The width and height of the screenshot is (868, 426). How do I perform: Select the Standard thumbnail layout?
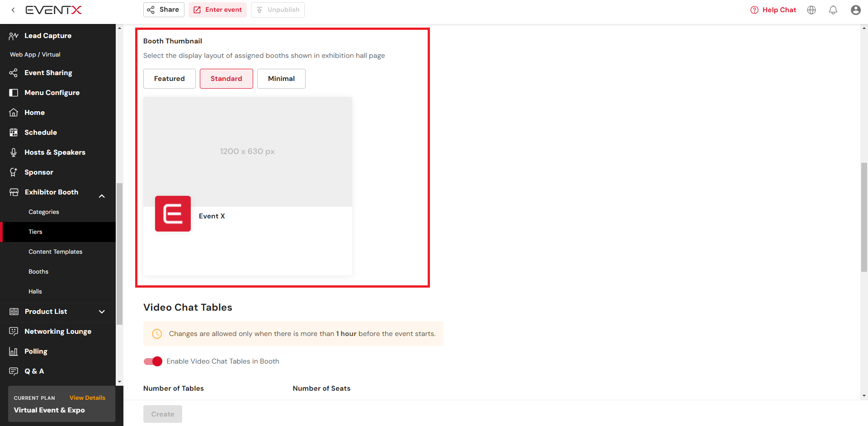tap(226, 79)
